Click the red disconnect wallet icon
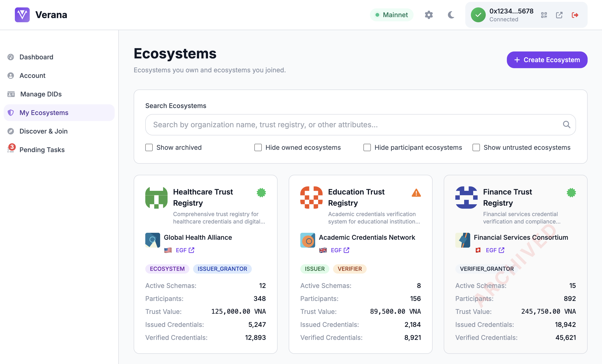The image size is (602, 364). point(575,15)
